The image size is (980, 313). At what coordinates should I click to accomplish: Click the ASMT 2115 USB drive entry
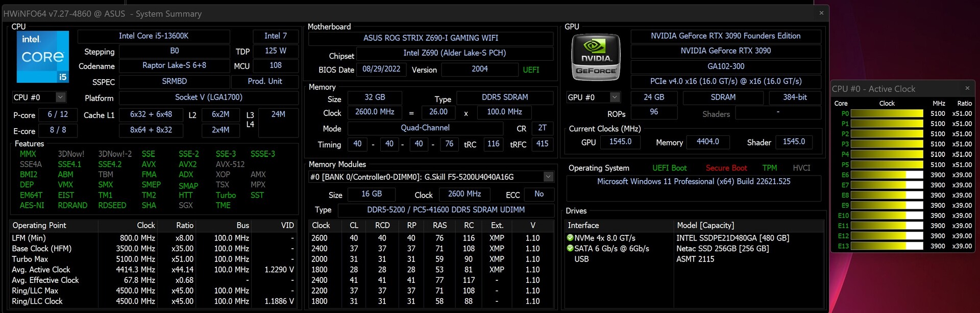click(695, 259)
